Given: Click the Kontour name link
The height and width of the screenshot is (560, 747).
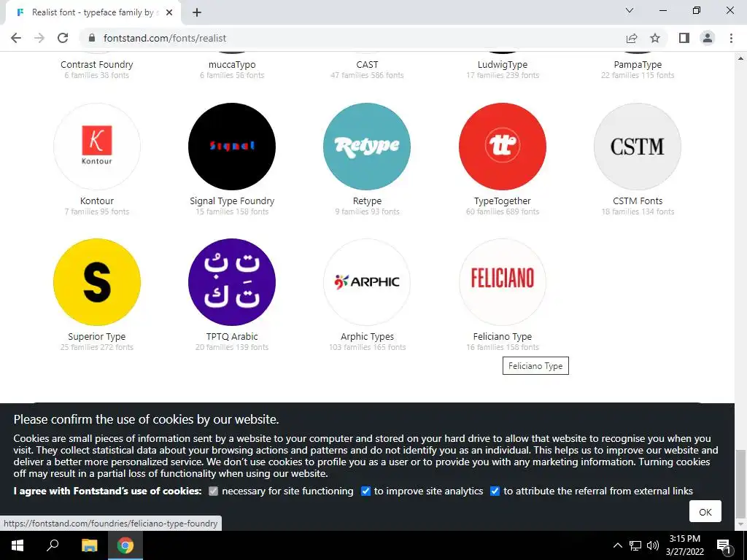Looking at the screenshot, I should point(97,201).
